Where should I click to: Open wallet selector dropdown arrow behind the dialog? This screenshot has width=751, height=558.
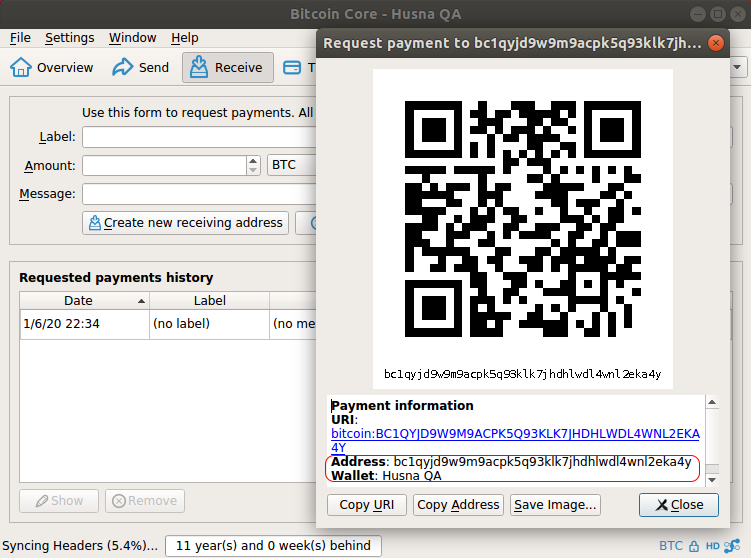pos(737,68)
